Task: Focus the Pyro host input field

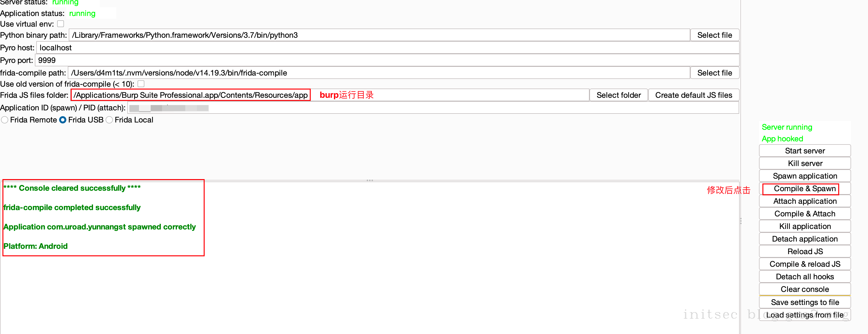Action: point(387,47)
